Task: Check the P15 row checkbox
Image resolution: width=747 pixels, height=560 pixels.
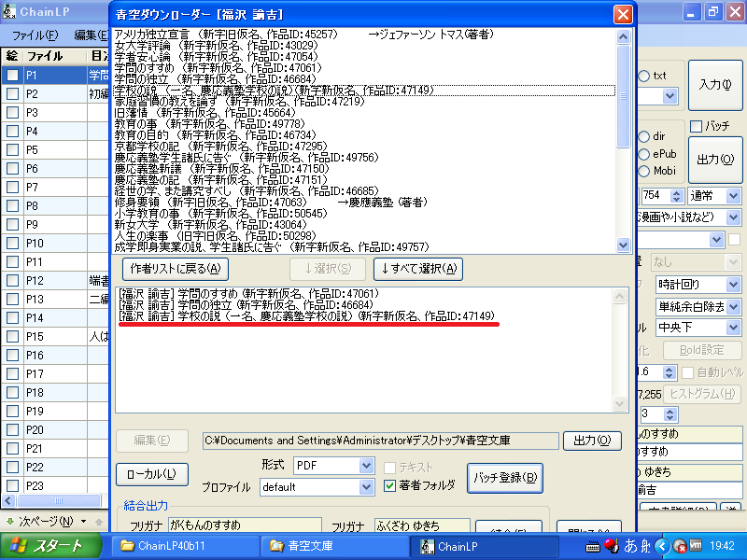Action: (12, 336)
